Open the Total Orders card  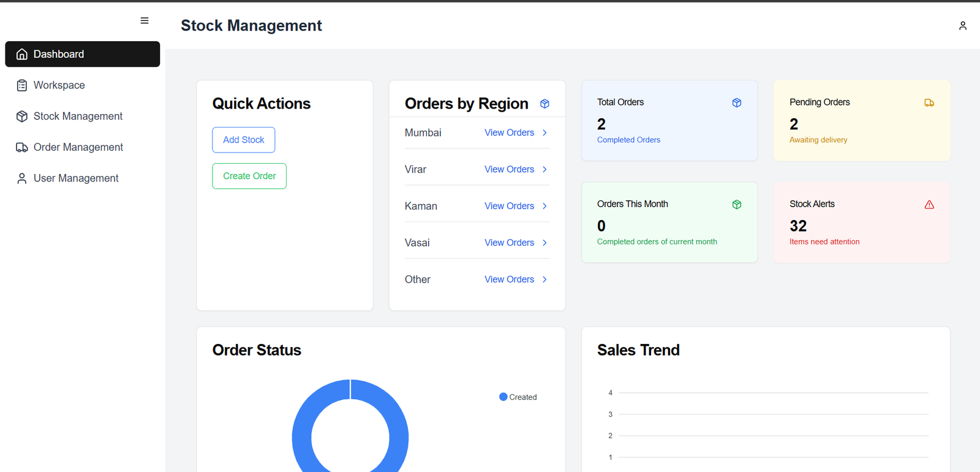click(669, 121)
